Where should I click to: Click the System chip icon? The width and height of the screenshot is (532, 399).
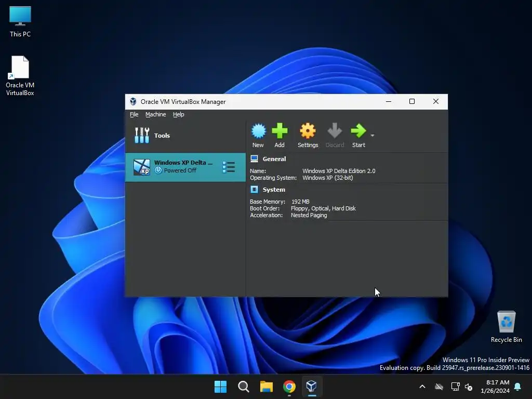[254, 189]
